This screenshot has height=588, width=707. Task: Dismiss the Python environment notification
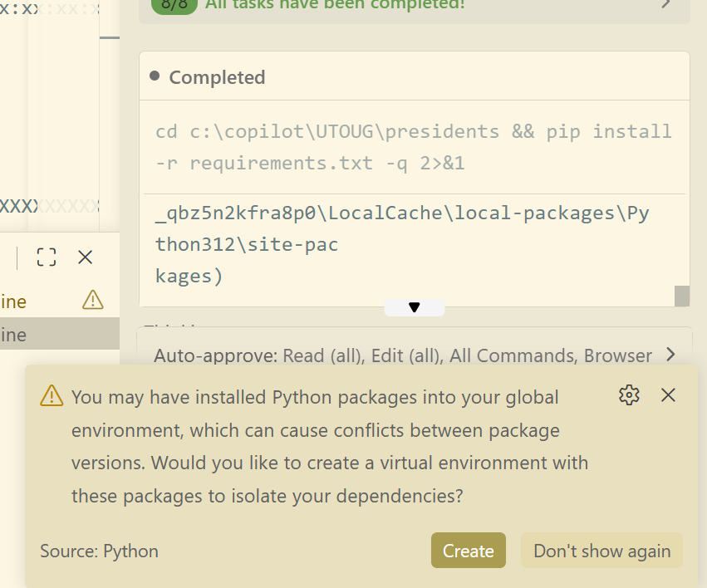(x=668, y=395)
